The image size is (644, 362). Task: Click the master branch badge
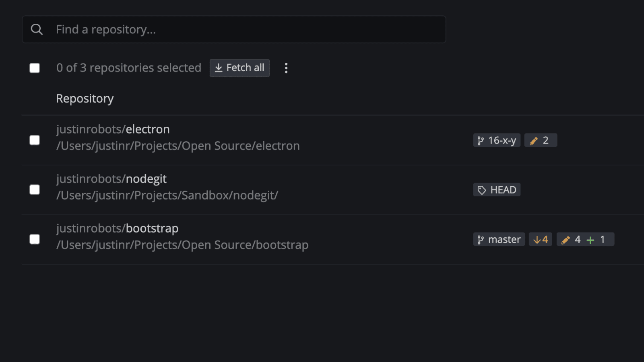499,240
